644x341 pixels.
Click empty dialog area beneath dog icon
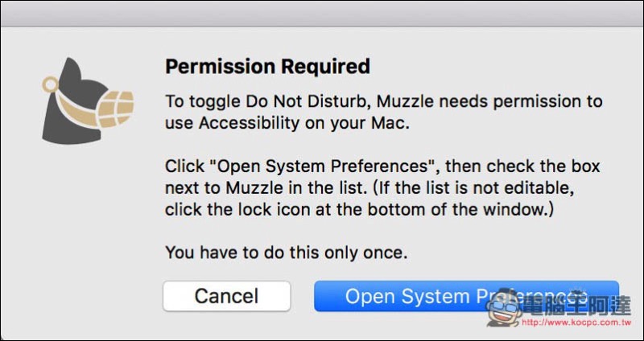[86, 226]
